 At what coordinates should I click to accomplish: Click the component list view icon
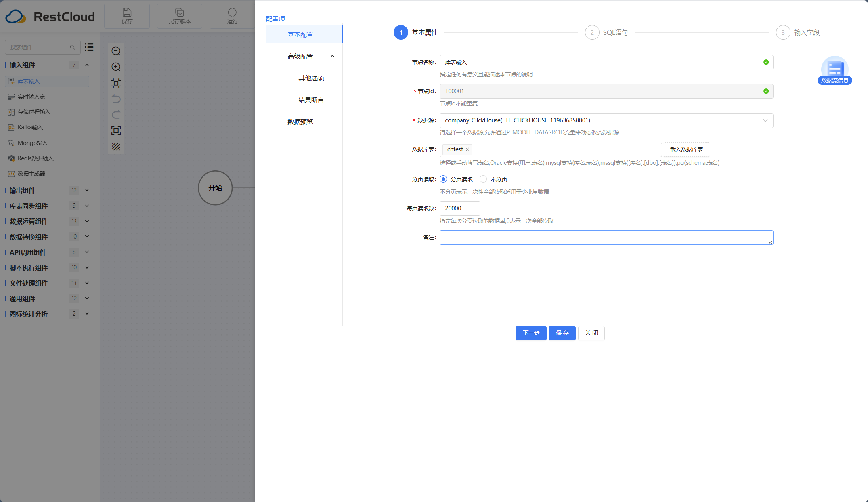[89, 47]
